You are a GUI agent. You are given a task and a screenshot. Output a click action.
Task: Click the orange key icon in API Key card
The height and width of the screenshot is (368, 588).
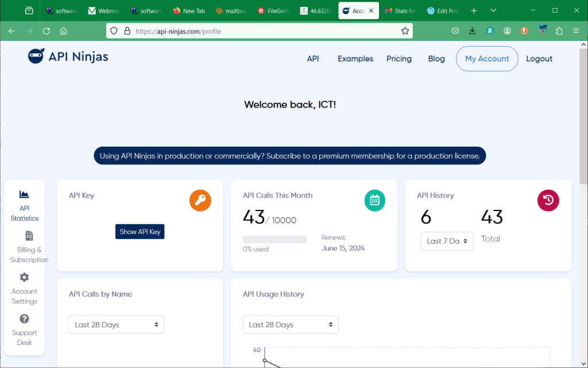(x=200, y=200)
